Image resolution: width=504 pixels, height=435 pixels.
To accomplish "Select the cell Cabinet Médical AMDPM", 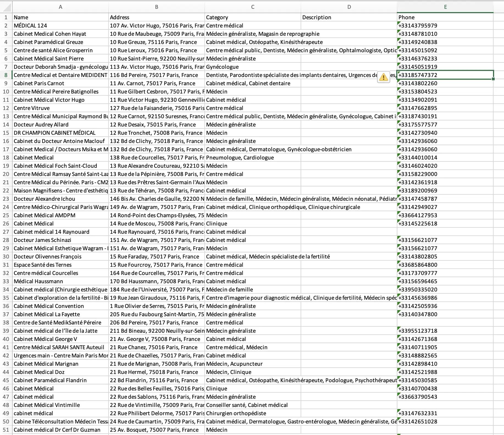I will tap(60, 215).
